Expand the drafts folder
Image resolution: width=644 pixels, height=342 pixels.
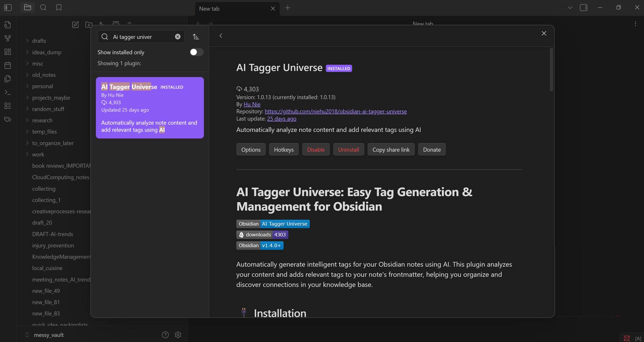(x=39, y=41)
